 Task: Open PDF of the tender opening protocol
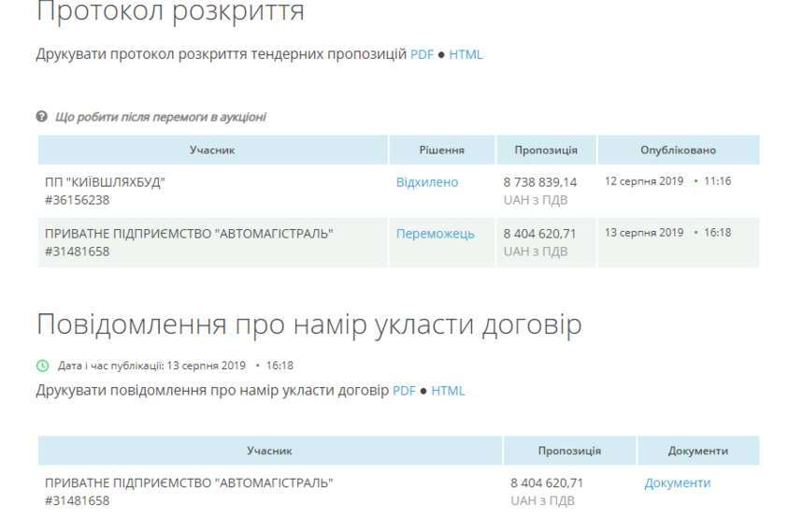pos(422,54)
